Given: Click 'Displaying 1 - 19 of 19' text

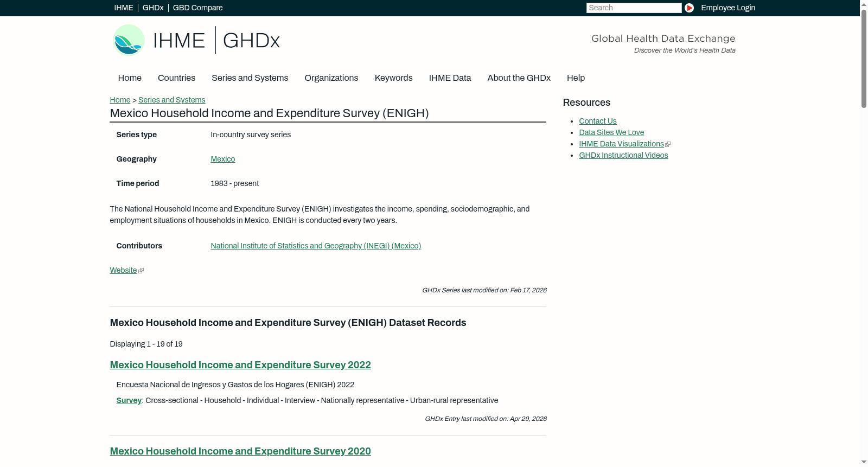Looking at the screenshot, I should pyautogui.click(x=146, y=344).
